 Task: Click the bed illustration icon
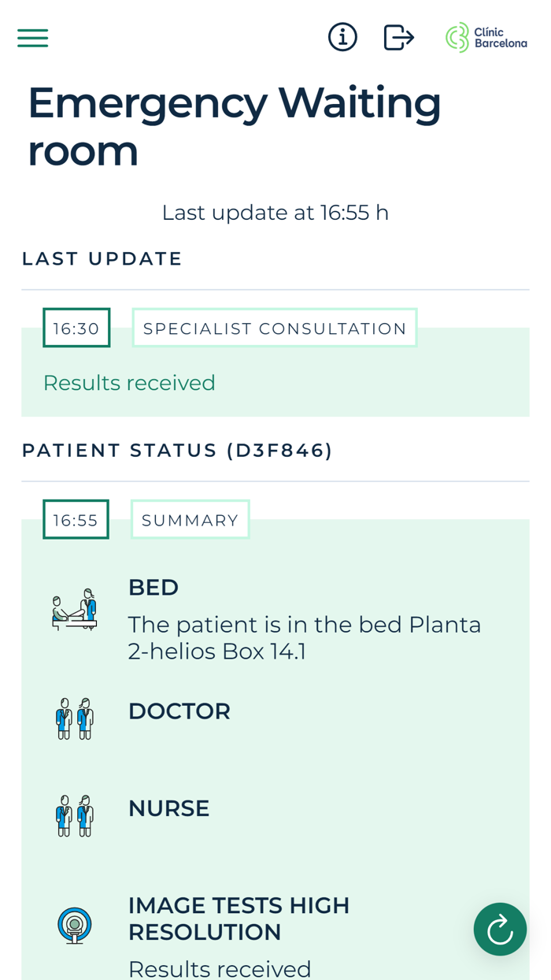75,607
